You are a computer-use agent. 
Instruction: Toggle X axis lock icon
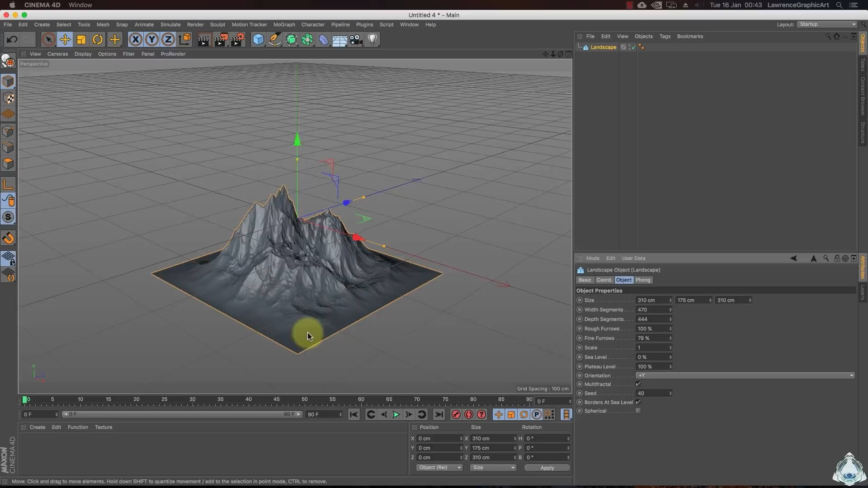pos(135,40)
